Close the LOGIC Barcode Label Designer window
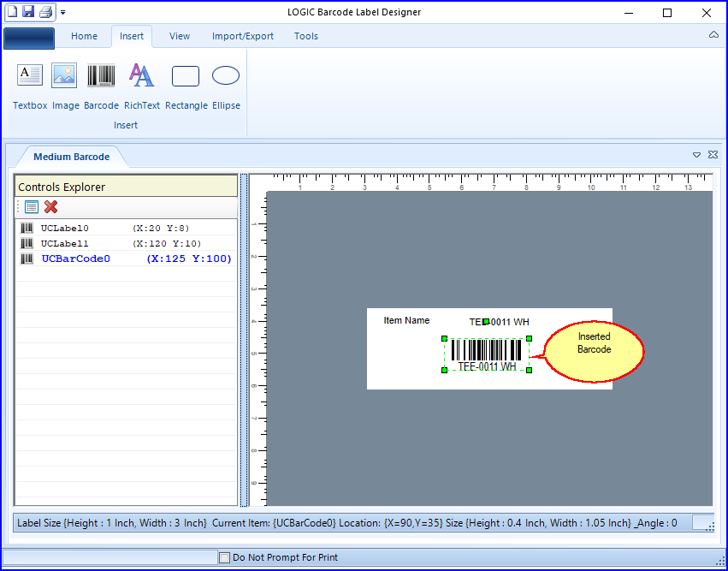Screen dimensions: 728x571 pos(706,13)
